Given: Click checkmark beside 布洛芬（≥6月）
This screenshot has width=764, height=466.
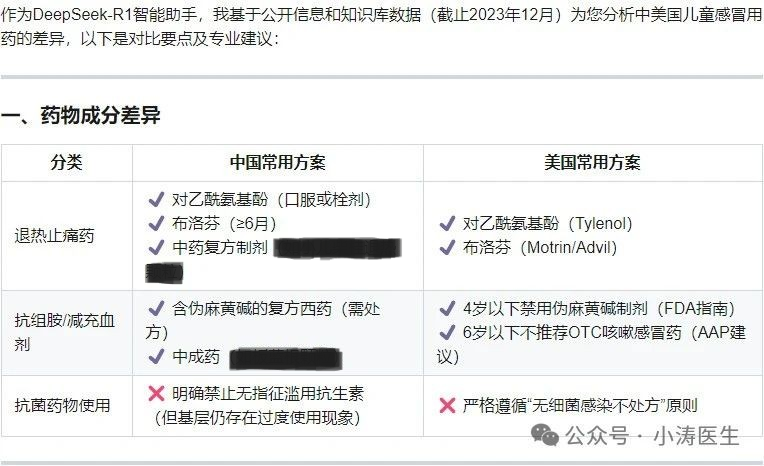Looking at the screenshot, I should coord(156,223).
